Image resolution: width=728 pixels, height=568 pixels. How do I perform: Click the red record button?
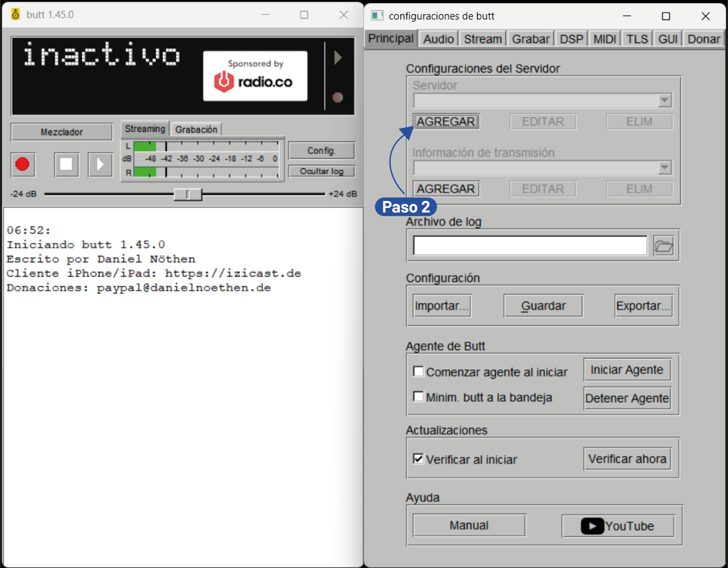click(x=23, y=164)
